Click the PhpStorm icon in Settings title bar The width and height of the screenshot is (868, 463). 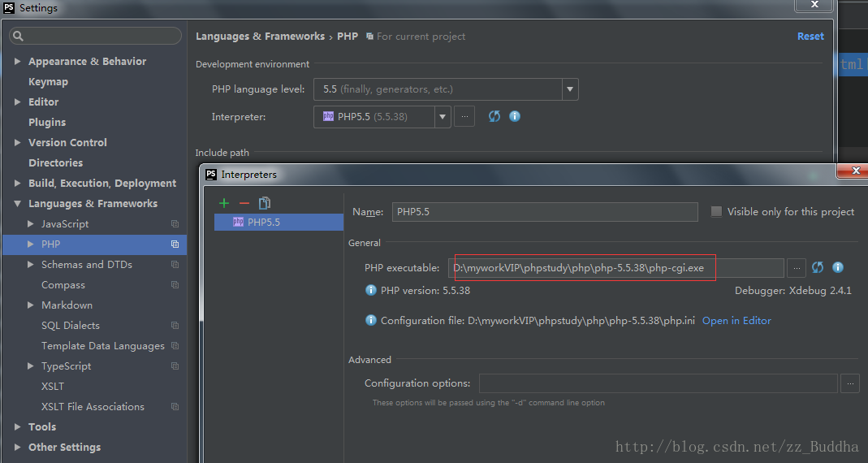click(x=9, y=8)
